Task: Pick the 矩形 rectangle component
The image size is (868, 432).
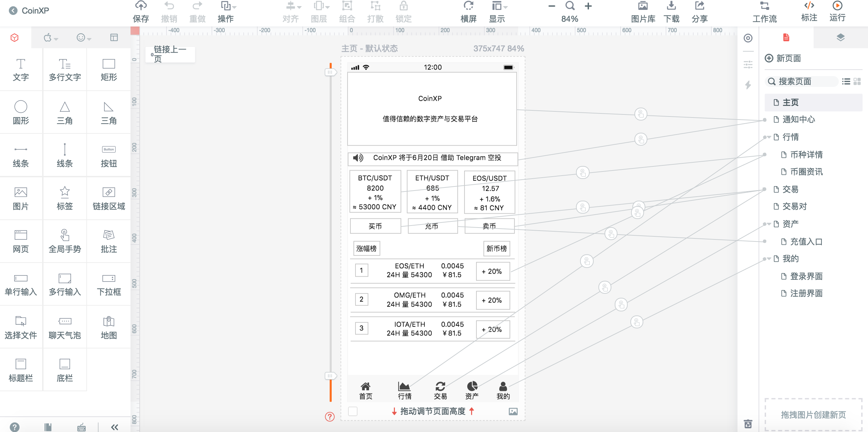Action: point(109,70)
